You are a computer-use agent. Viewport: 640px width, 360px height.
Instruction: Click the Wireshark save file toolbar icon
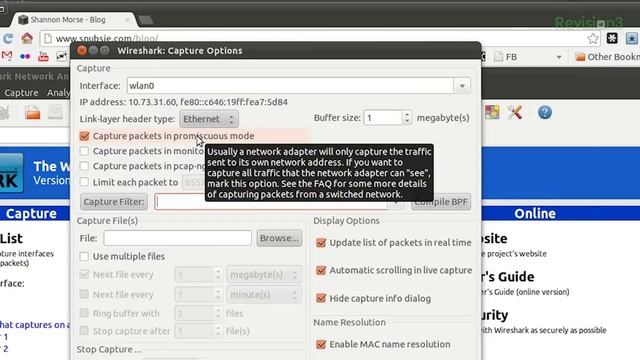point(56,112)
